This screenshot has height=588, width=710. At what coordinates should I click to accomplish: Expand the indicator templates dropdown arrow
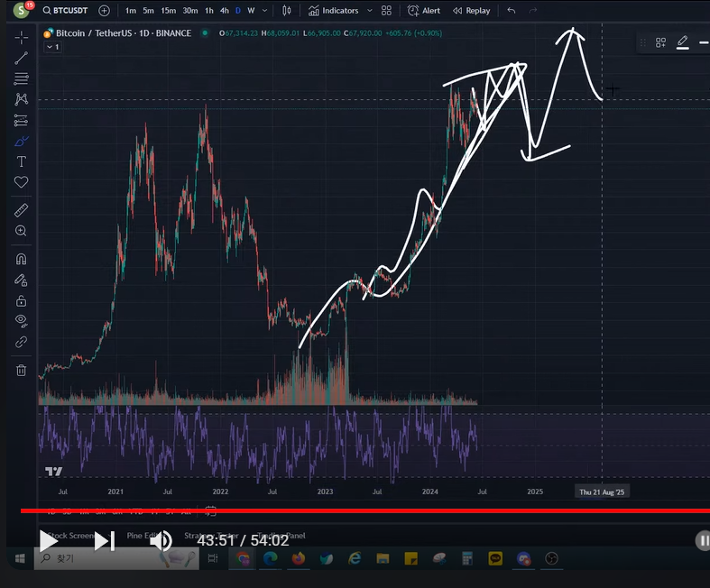[370, 11]
